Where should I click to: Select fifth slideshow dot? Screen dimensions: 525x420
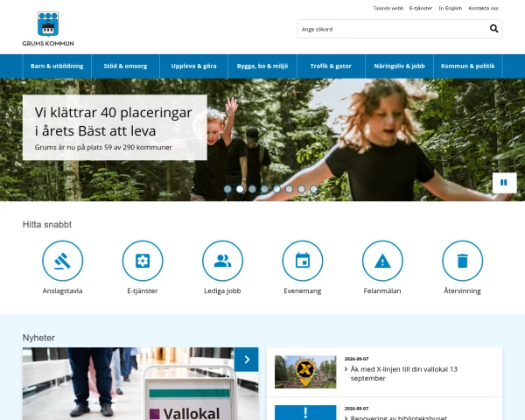tap(276, 189)
